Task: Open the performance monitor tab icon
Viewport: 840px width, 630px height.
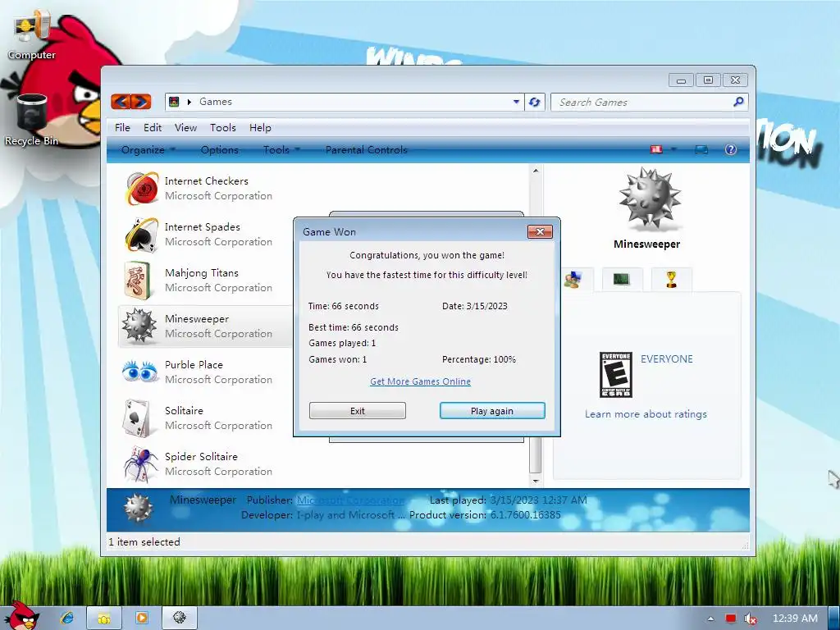Action: pos(622,279)
